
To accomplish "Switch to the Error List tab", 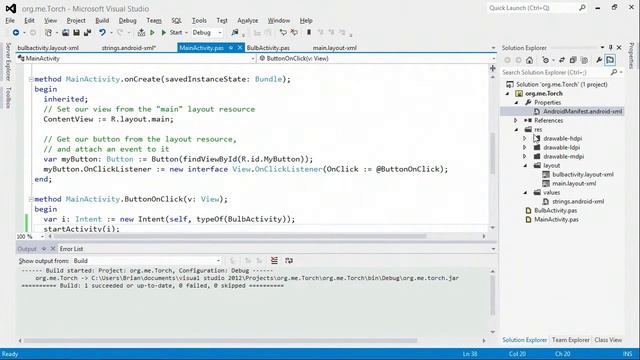I will pyautogui.click(x=71, y=249).
